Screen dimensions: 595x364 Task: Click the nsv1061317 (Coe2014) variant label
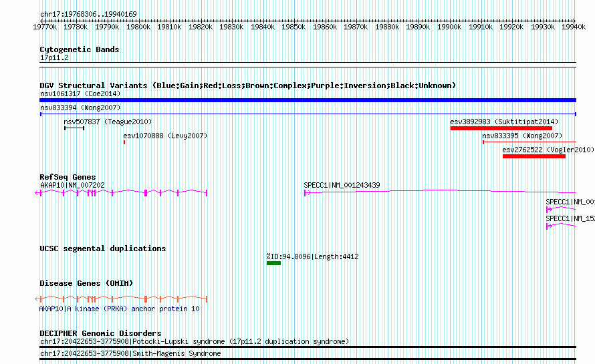point(80,94)
